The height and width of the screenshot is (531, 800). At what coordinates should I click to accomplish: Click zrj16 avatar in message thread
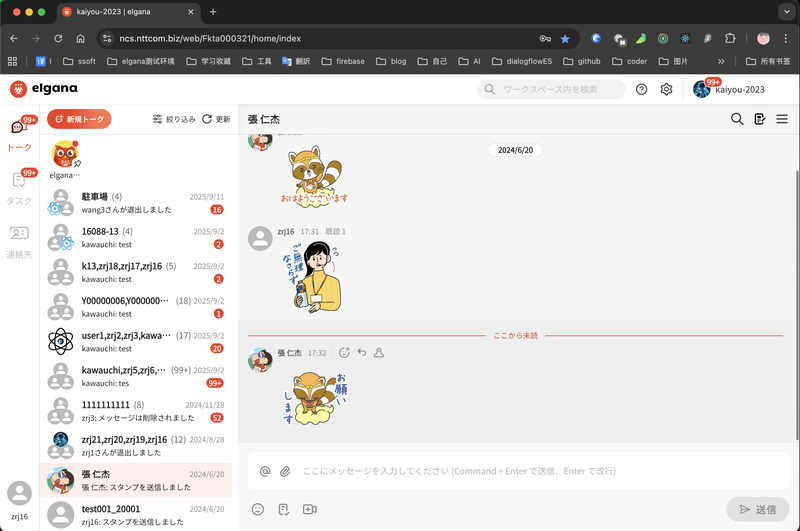260,239
